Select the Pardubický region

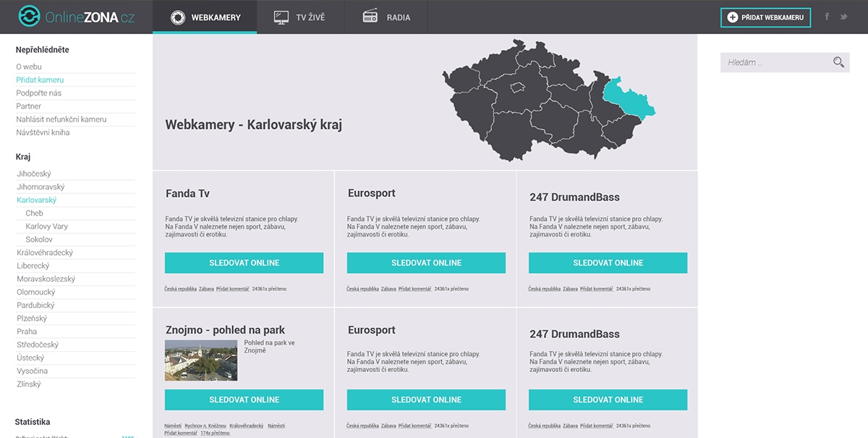pyautogui.click(x=35, y=305)
